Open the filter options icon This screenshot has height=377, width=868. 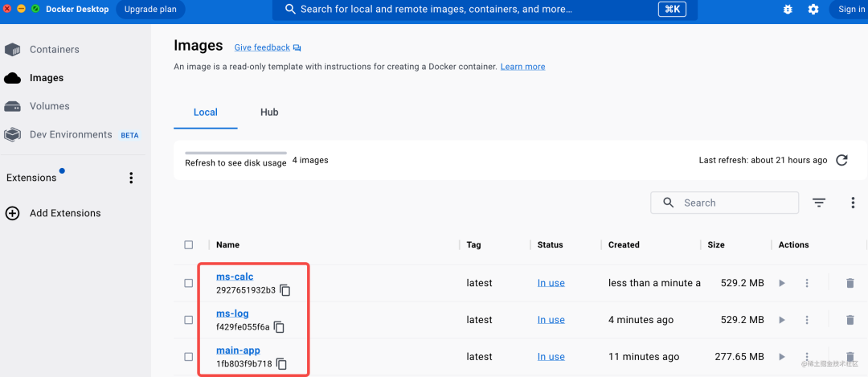(819, 203)
